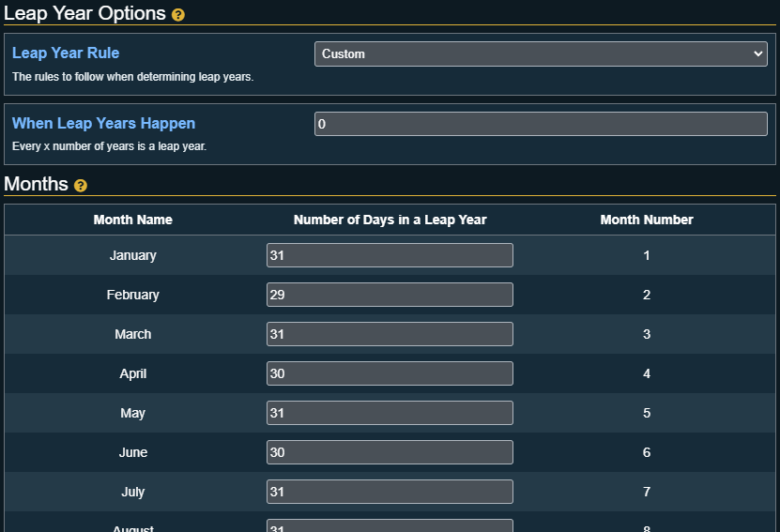Select July's number of days field

390,492
